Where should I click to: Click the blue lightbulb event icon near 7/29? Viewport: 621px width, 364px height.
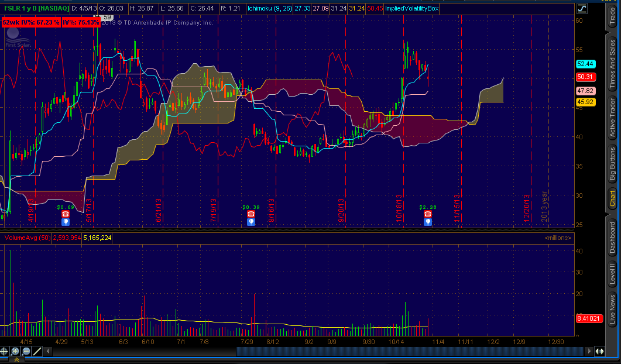pos(251,222)
